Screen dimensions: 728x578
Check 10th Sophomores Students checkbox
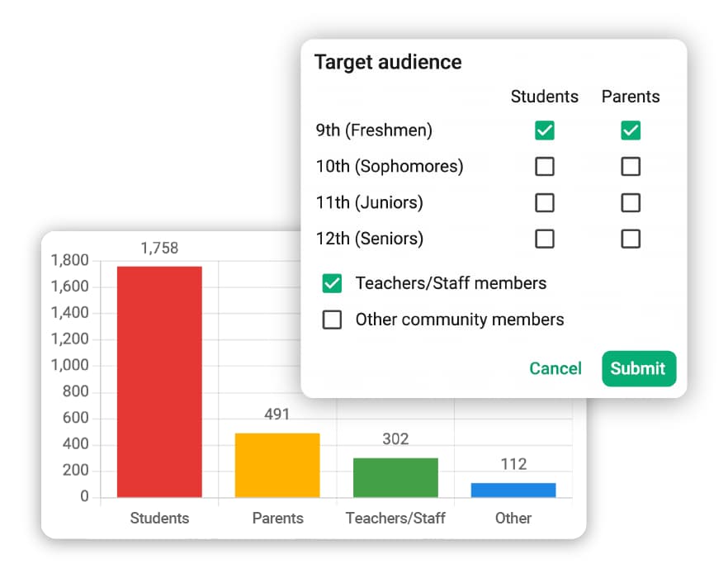click(x=544, y=166)
